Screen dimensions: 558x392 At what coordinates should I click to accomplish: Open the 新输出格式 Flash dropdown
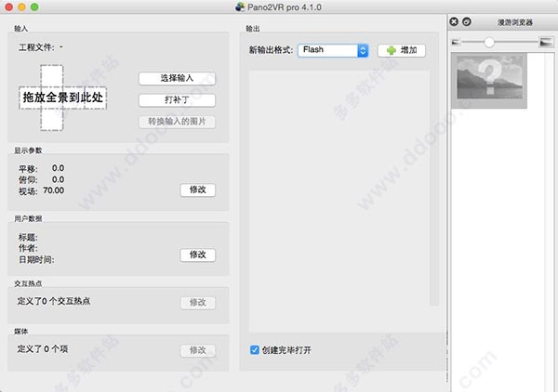(333, 50)
